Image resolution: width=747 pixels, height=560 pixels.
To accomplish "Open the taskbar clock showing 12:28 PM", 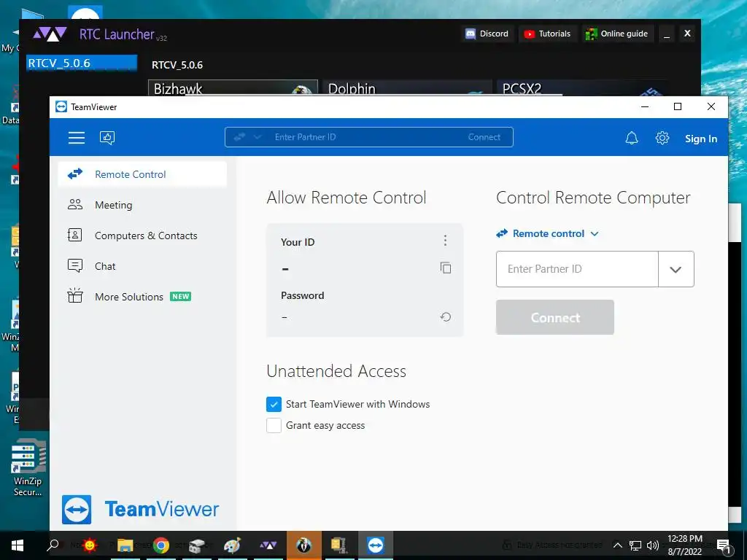I will pyautogui.click(x=684, y=545).
